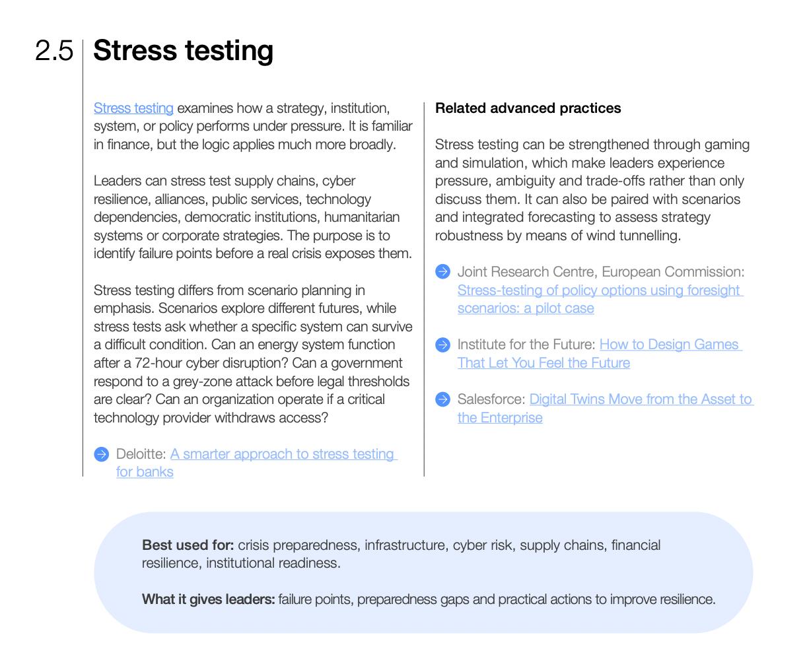Click the arrow icon next to Salesforce
Image resolution: width=807 pixels, height=672 pixels.
[442, 399]
